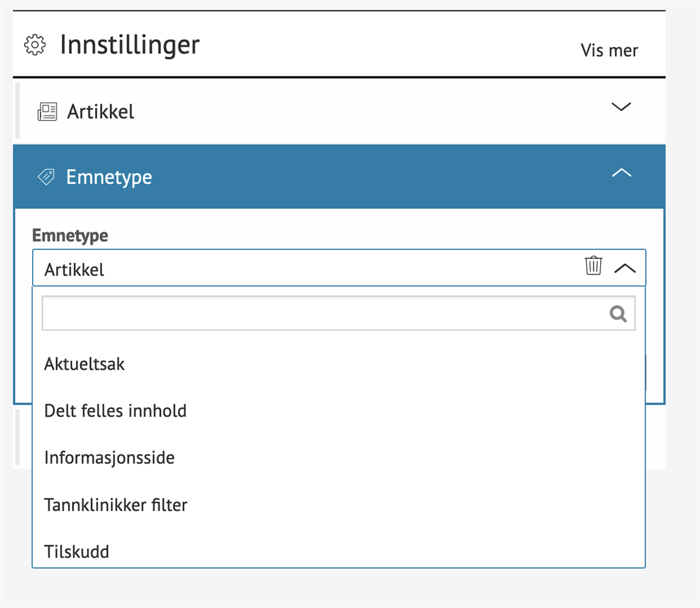Screen dimensions: 700x608
Task: Expand the Artikkel section
Action: 621,107
